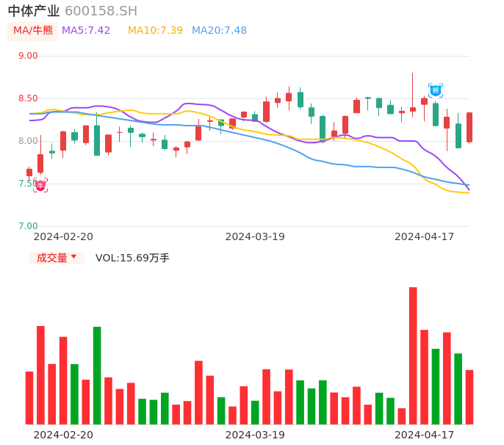Click the 2024-02-20 date on price axis
The height and width of the screenshot is (445, 504).
pos(63,236)
